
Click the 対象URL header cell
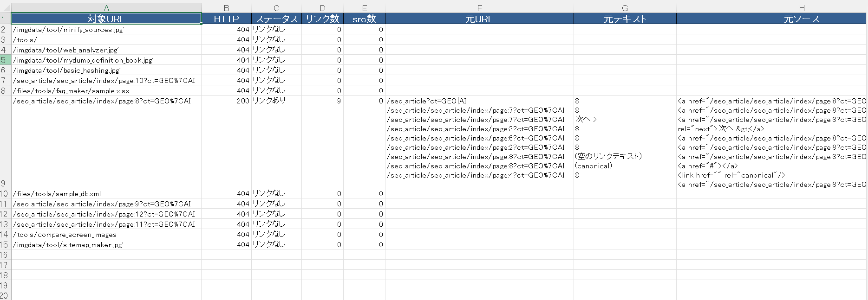point(106,19)
